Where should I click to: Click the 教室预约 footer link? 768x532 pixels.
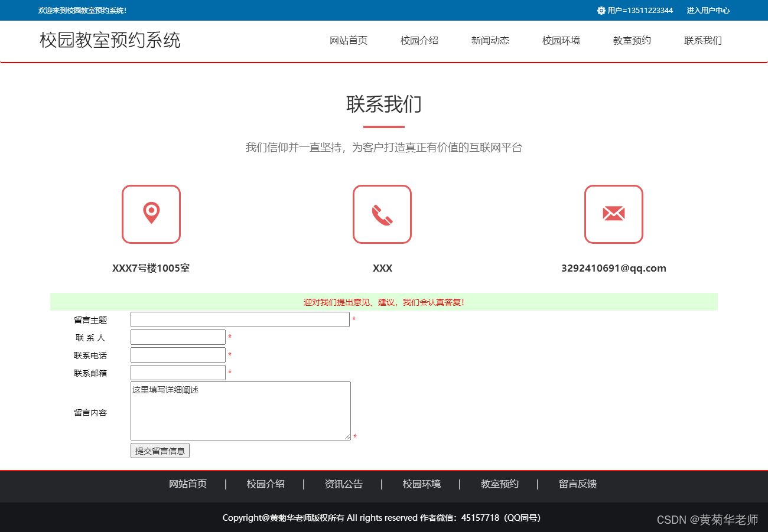click(499, 484)
